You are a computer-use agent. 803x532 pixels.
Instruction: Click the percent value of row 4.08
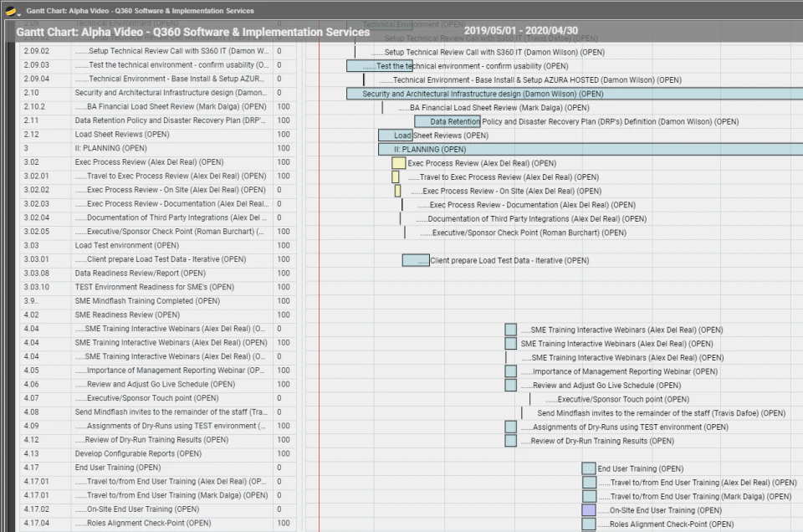pyautogui.click(x=279, y=412)
